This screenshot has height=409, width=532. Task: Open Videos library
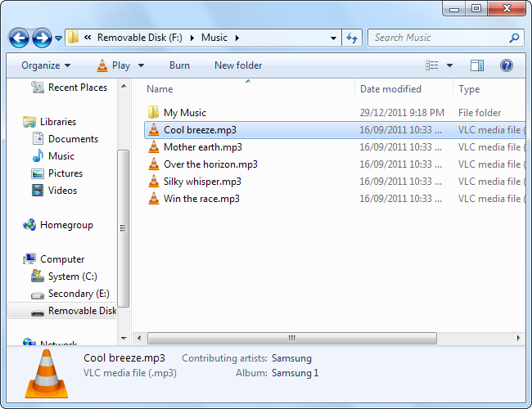pos(62,191)
